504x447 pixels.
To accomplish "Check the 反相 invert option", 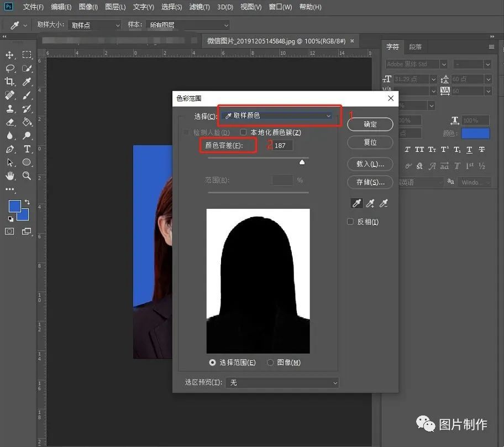I will [x=350, y=222].
